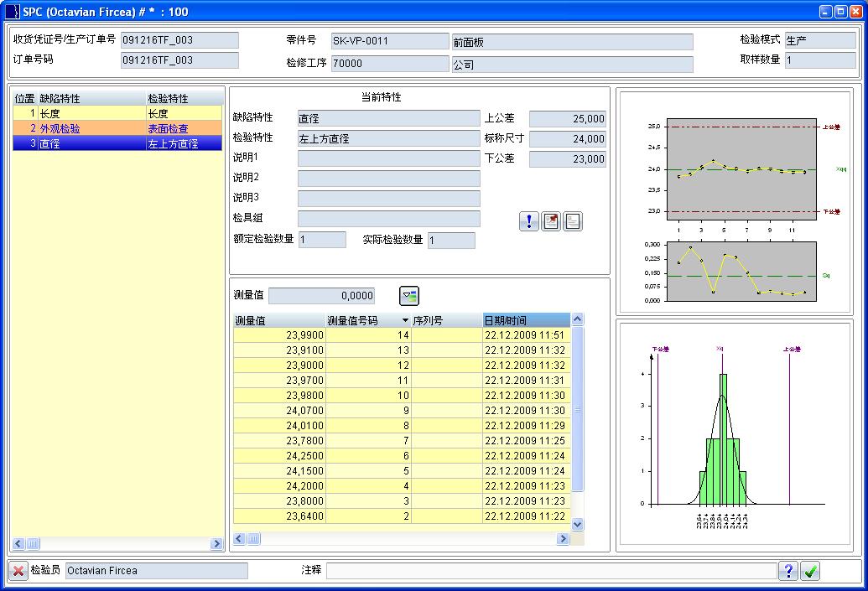Screen dimensions: 868x591
Task: Confirm with the green checkmark icon
Action: coord(810,571)
